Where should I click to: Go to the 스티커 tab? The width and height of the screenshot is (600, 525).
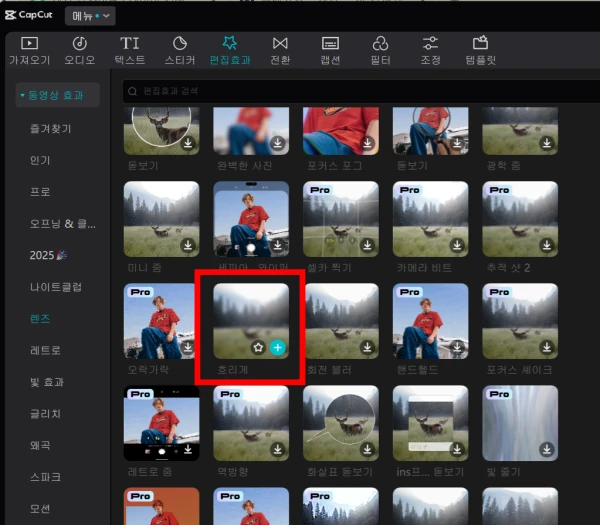180,51
